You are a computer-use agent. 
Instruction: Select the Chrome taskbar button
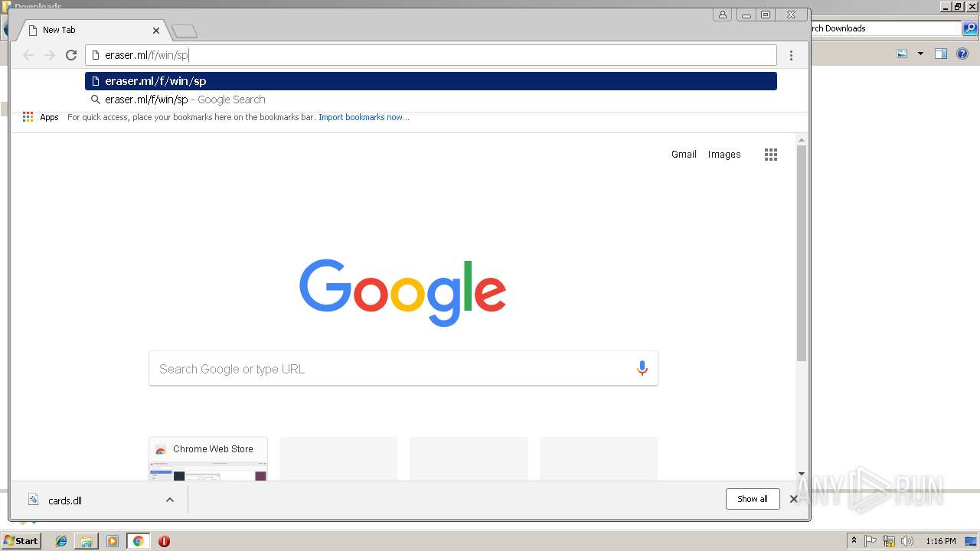point(139,541)
